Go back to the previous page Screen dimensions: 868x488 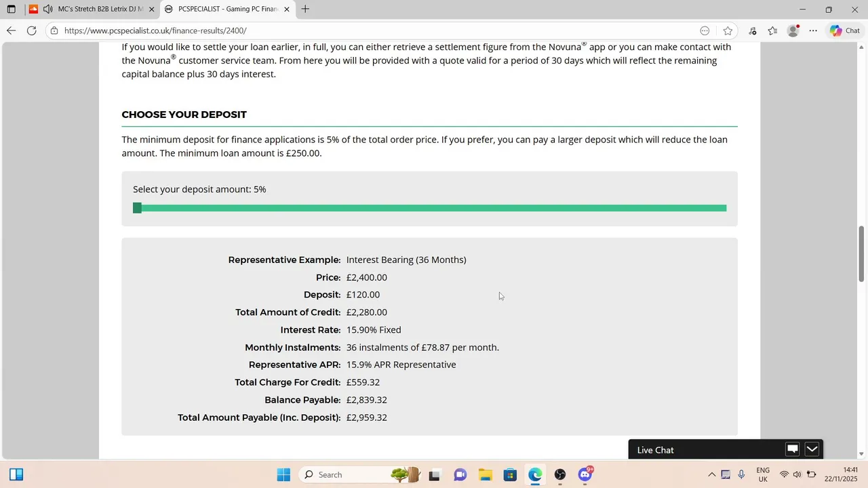pyautogui.click(x=11, y=30)
